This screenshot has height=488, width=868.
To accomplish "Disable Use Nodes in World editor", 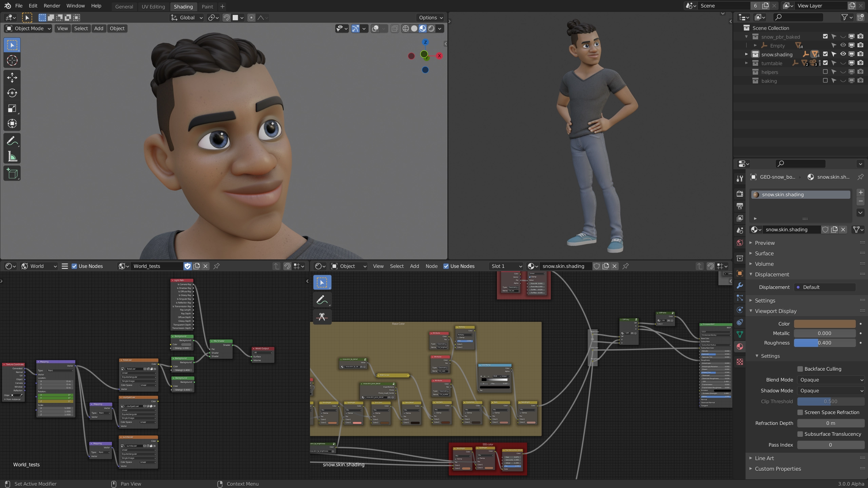I will (x=75, y=266).
